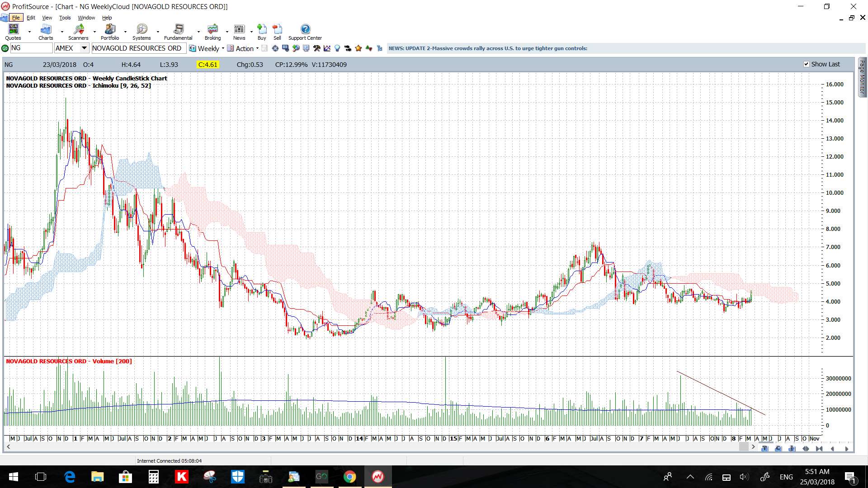Click the highlighted C:4.61 close value
The image size is (868, 488).
[x=208, y=65]
